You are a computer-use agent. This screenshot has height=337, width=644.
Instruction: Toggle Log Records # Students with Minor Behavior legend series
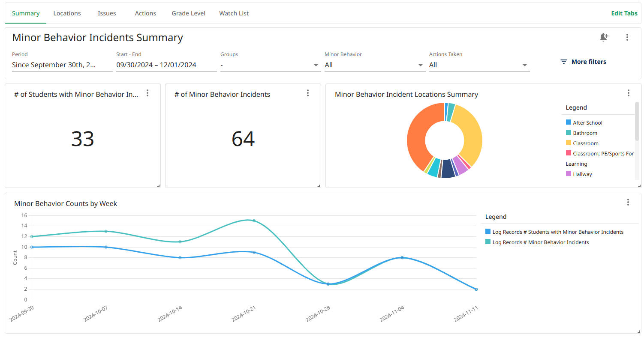558,232
